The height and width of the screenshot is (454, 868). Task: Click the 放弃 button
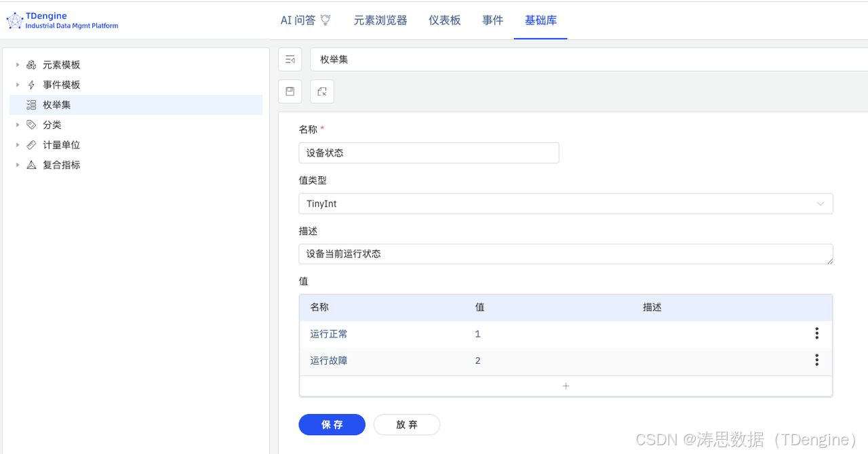coord(407,425)
